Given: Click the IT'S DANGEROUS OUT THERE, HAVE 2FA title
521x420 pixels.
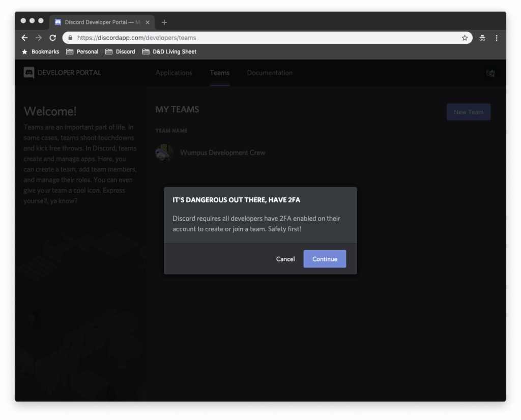Looking at the screenshot, I should (236, 200).
